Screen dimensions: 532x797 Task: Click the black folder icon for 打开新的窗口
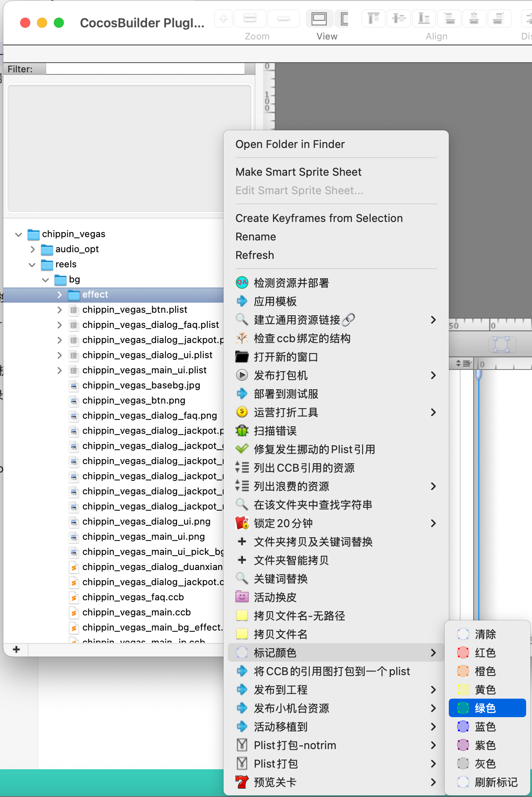point(242,356)
